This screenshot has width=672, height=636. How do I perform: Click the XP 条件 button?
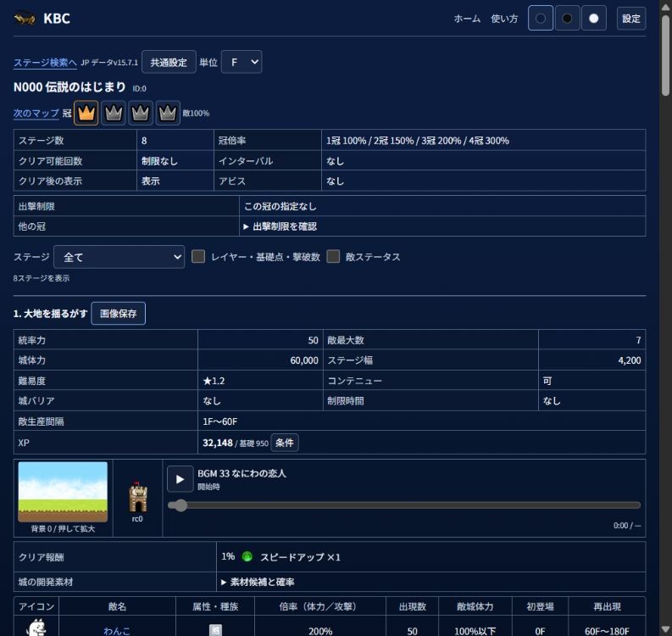[x=285, y=443]
